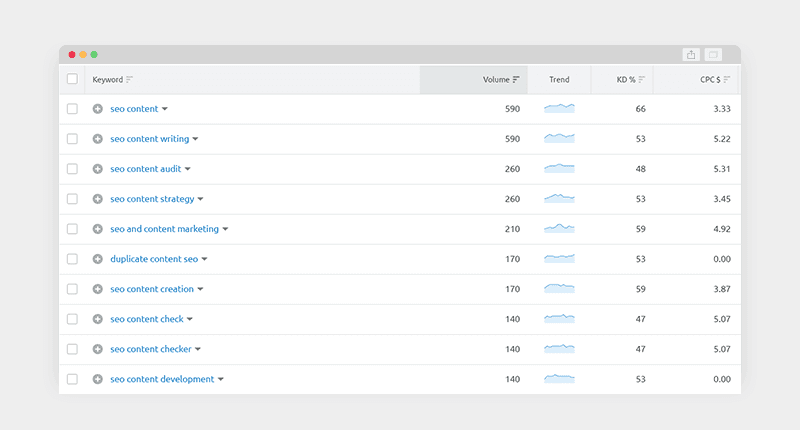Click the KD % column sort icon
Viewport: 800px width, 430px height.
pos(642,80)
